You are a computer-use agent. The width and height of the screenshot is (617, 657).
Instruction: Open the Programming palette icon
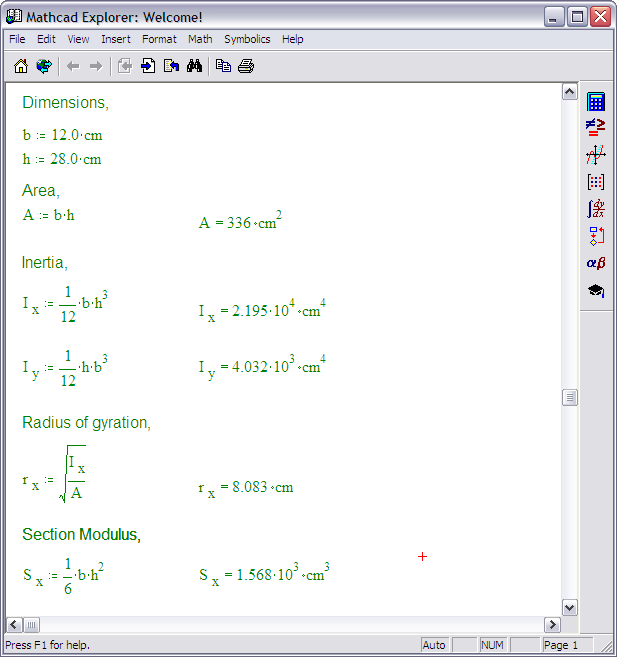pos(596,236)
